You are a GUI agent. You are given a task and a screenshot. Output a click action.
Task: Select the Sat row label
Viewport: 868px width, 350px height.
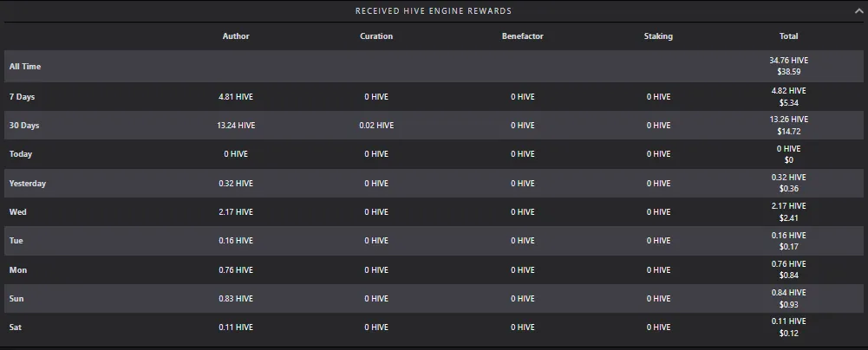16,327
